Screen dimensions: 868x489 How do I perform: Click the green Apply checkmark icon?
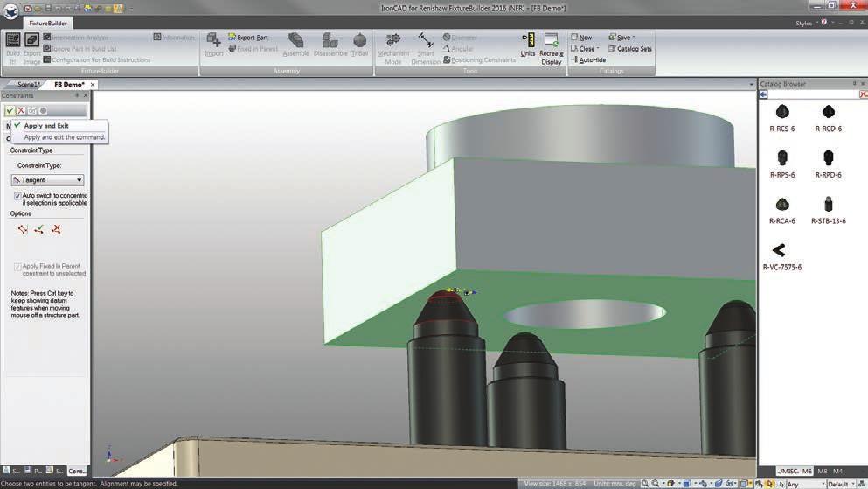[10, 111]
